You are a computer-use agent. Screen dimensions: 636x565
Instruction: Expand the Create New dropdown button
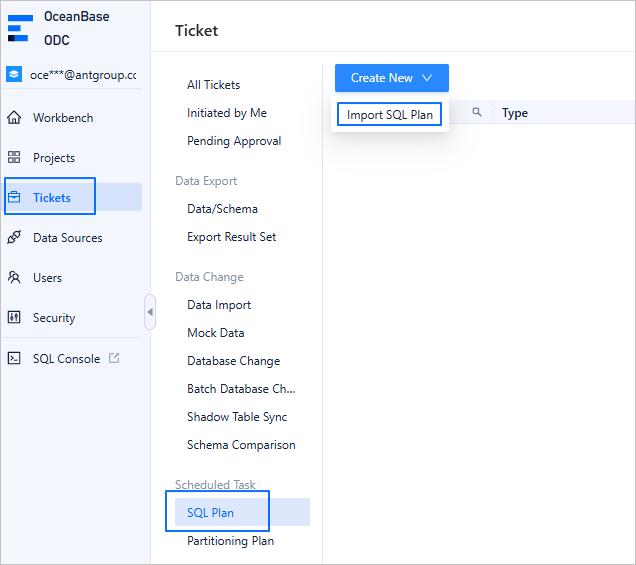tap(392, 78)
